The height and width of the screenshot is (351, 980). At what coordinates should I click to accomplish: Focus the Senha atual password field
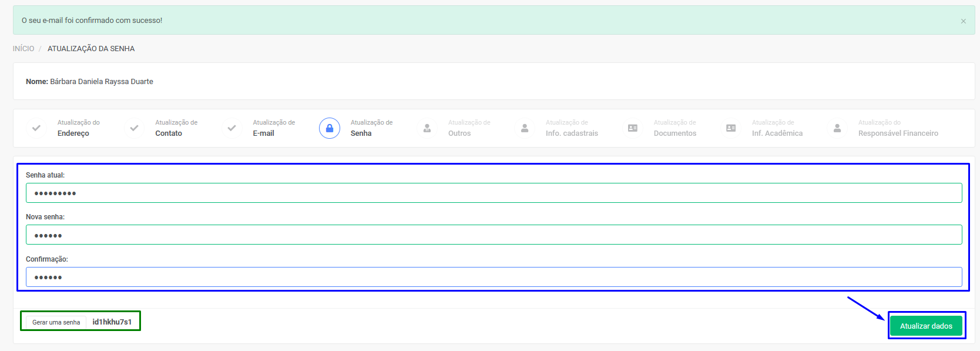pos(494,193)
